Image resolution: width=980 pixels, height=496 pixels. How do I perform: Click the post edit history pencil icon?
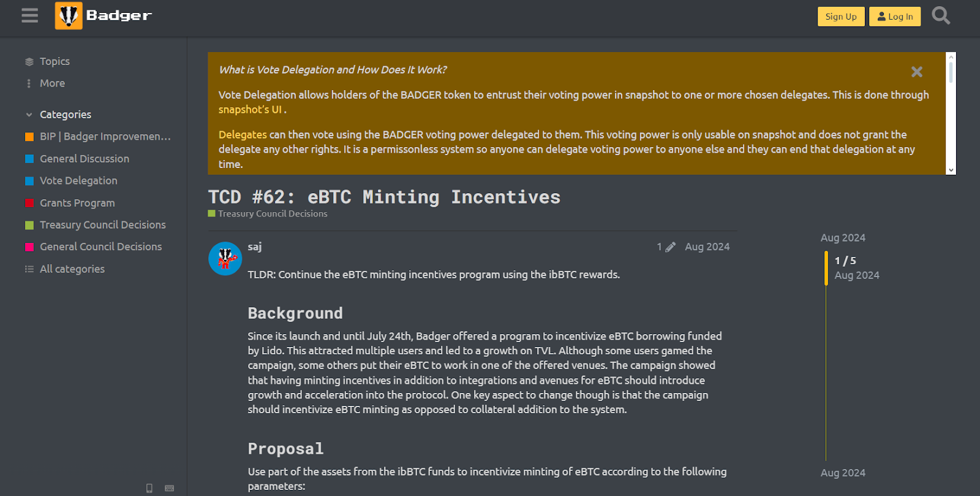click(x=671, y=247)
